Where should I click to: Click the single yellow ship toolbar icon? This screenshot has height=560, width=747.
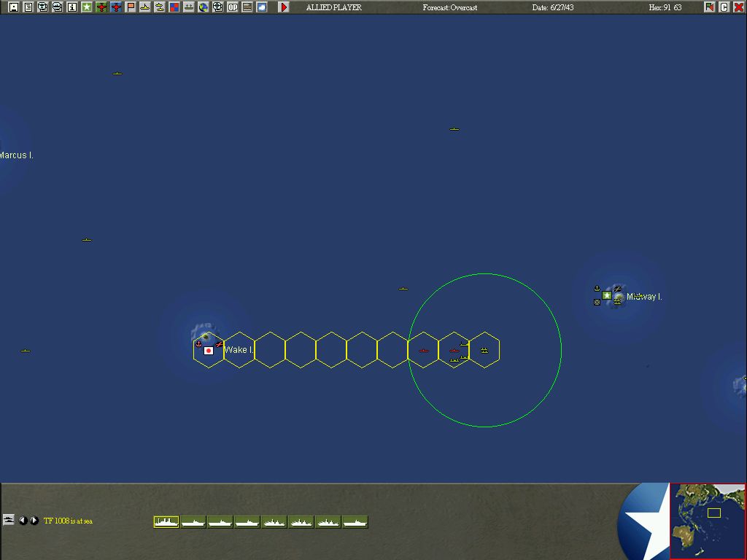coord(145,7)
